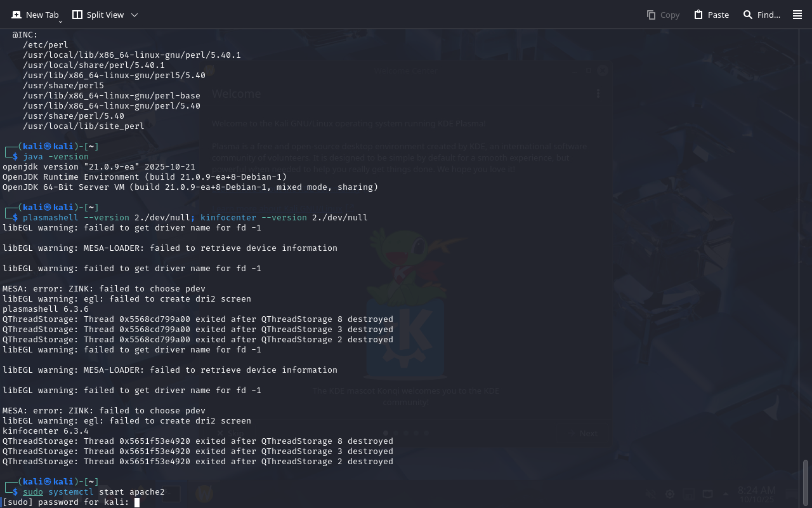The width and height of the screenshot is (812, 508).
Task: Click the Find magnifying glass icon
Action: 748,15
